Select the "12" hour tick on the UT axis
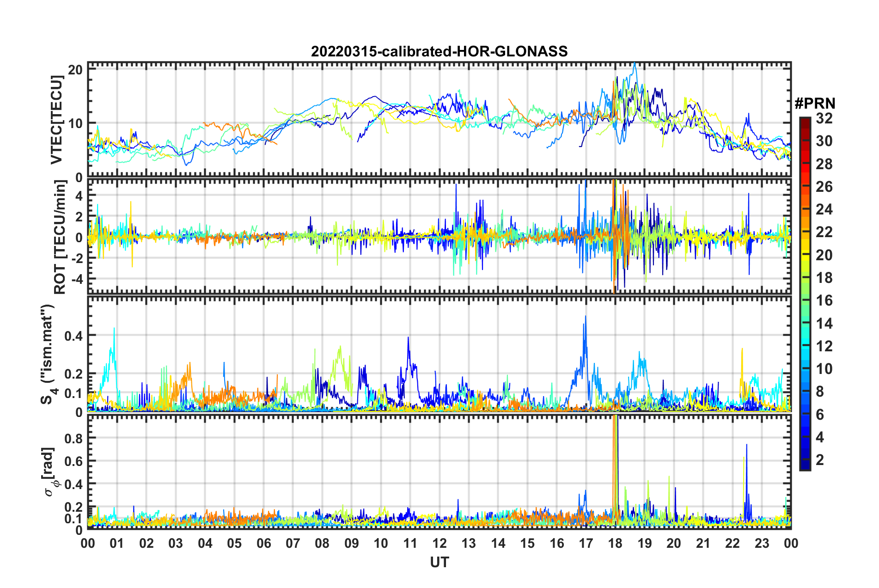This screenshot has width=879, height=588. pyautogui.click(x=439, y=543)
